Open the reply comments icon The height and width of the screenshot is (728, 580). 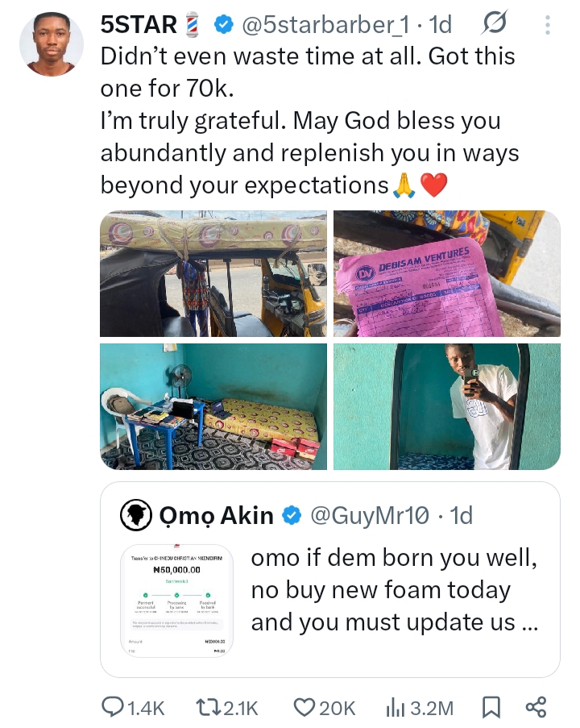click(x=113, y=708)
